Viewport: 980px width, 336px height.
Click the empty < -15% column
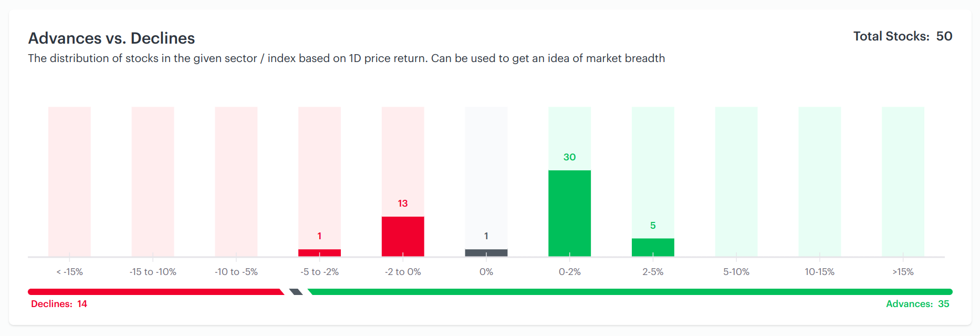click(69, 182)
